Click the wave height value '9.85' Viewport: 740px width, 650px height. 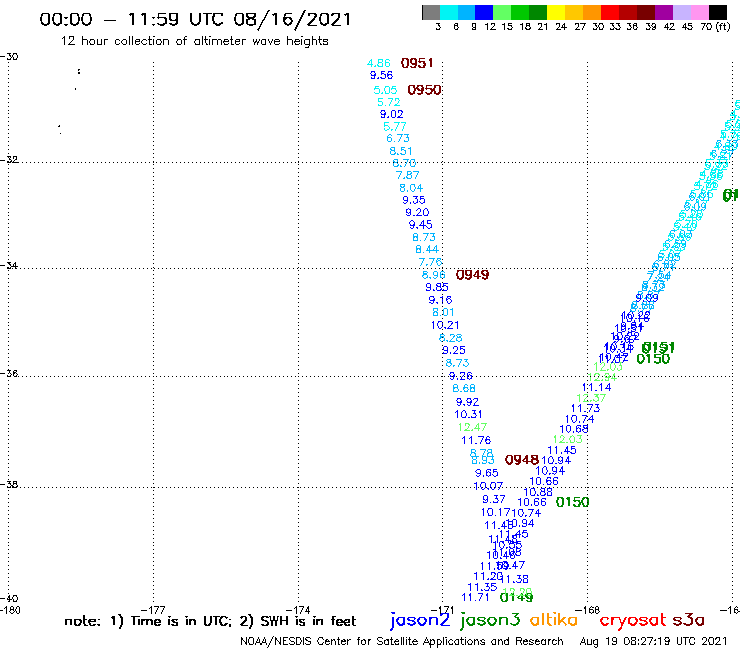tap(437, 287)
